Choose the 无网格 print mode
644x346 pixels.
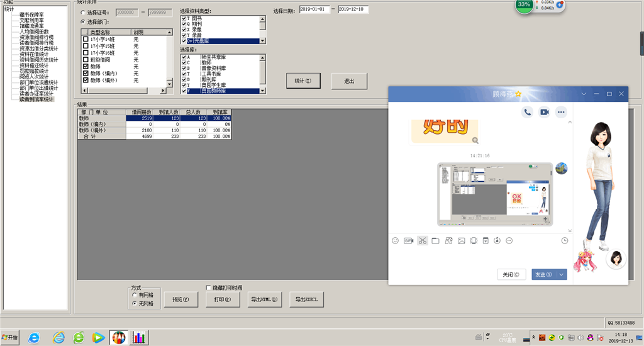point(135,303)
